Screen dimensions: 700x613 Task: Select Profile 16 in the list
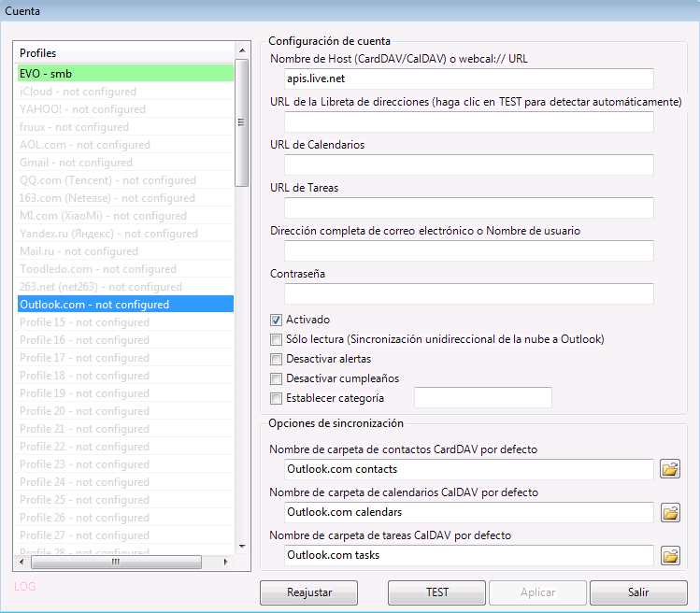point(125,340)
